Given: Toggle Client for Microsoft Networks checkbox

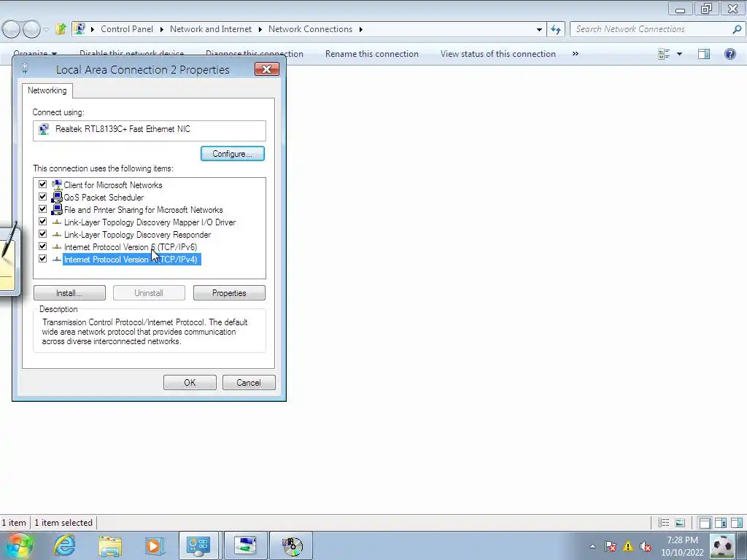Looking at the screenshot, I should [x=42, y=184].
